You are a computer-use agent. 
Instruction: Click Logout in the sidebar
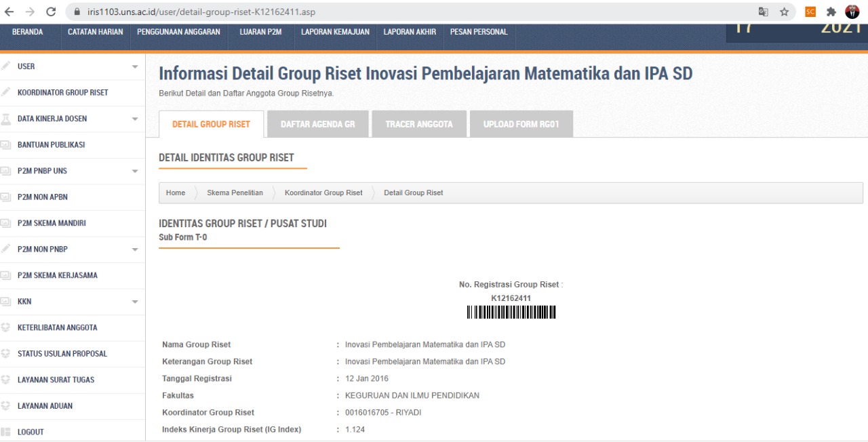(x=31, y=432)
